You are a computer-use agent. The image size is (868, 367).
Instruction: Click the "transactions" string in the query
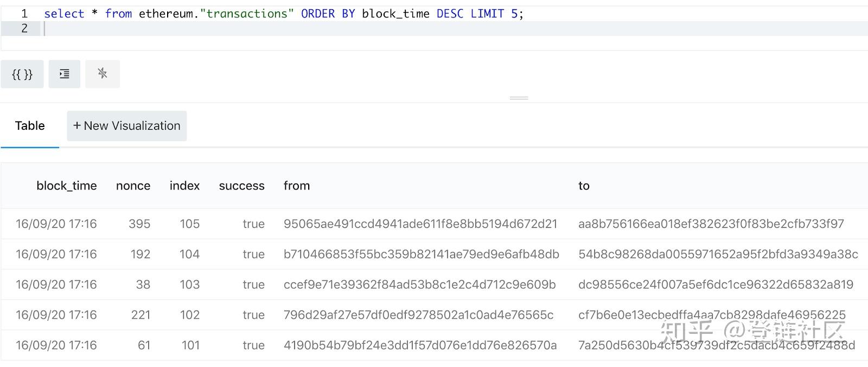coord(247,14)
